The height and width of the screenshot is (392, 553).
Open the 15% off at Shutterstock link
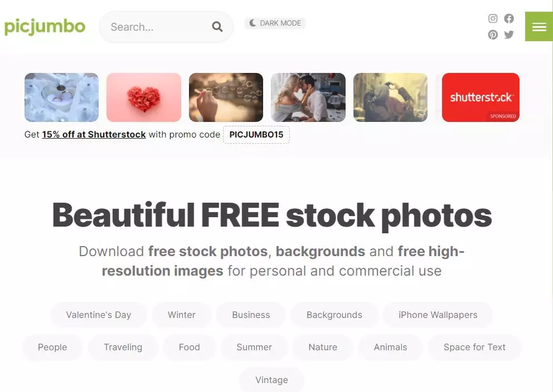(x=94, y=135)
